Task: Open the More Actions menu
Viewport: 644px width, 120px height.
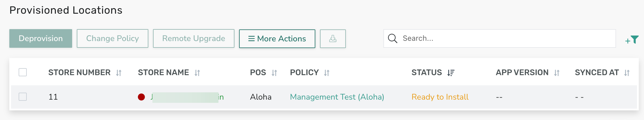Action: 277,38
